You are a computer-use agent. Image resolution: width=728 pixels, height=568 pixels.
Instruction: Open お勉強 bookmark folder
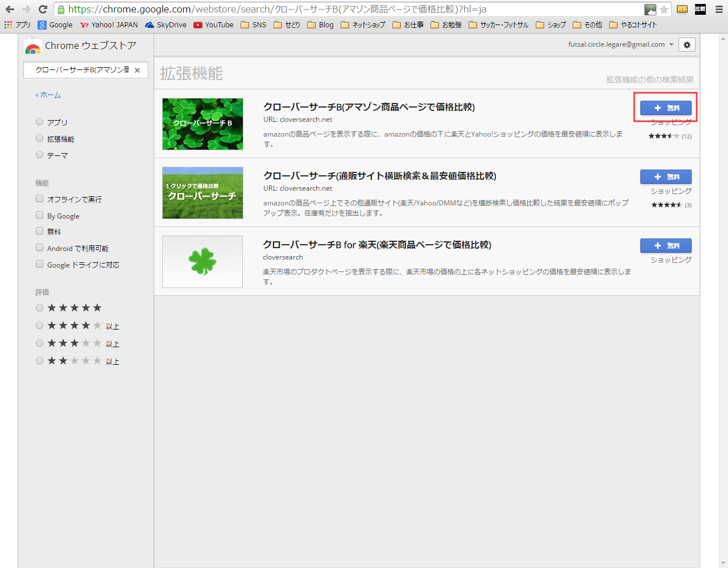(x=446, y=25)
